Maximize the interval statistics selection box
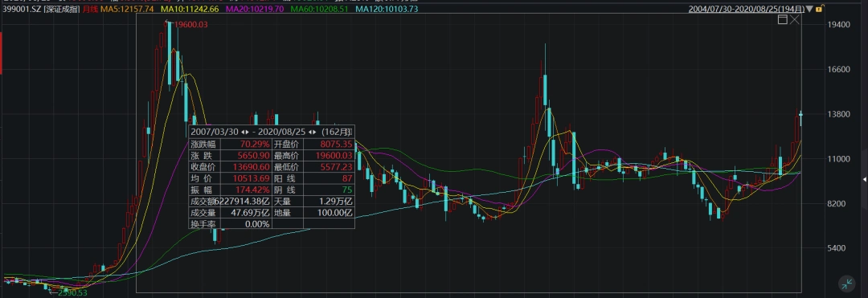 pyautogui.click(x=782, y=19)
